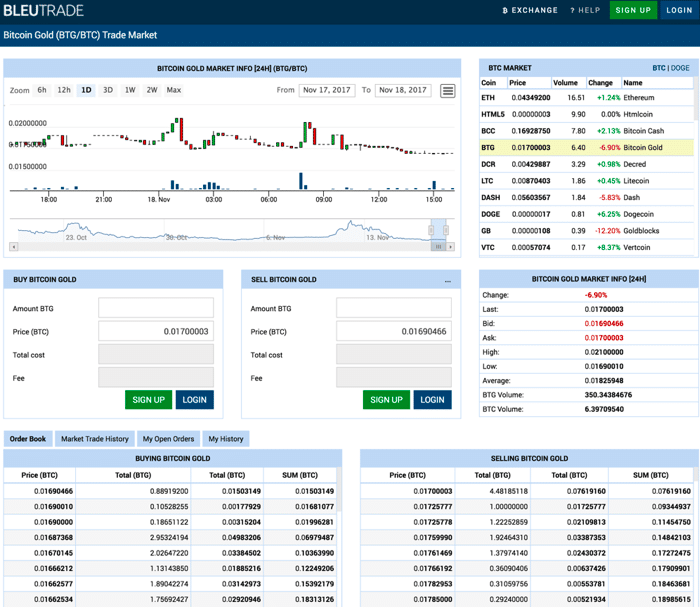Screen dimensions: 700x611
Task: Click Sign Up in Buy Bitcoin Gold panel
Action: pyautogui.click(x=148, y=400)
